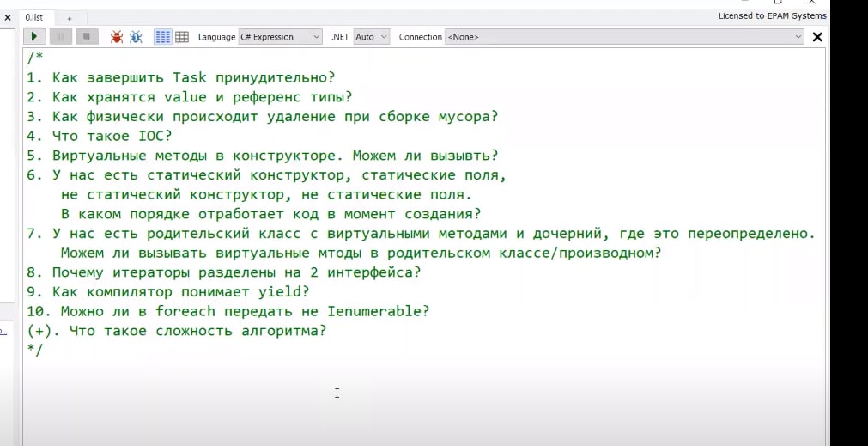The width and height of the screenshot is (868, 446).
Task: Click line 5 about Виртуальные методы в конструкторе
Action: pyautogui.click(x=263, y=156)
